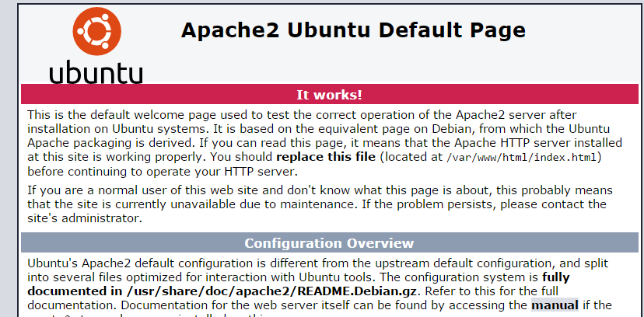Click the 'Configuration Overview' section header
The image size is (644, 317).
click(330, 242)
